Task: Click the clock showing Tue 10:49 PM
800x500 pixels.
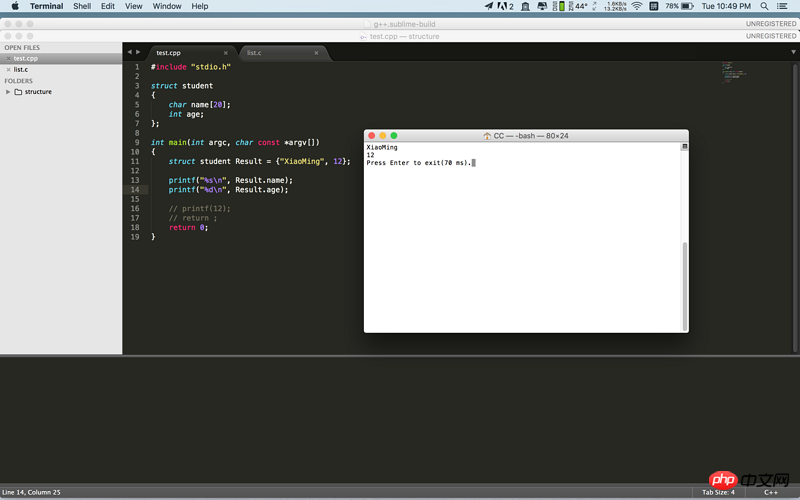Action: 726,6
